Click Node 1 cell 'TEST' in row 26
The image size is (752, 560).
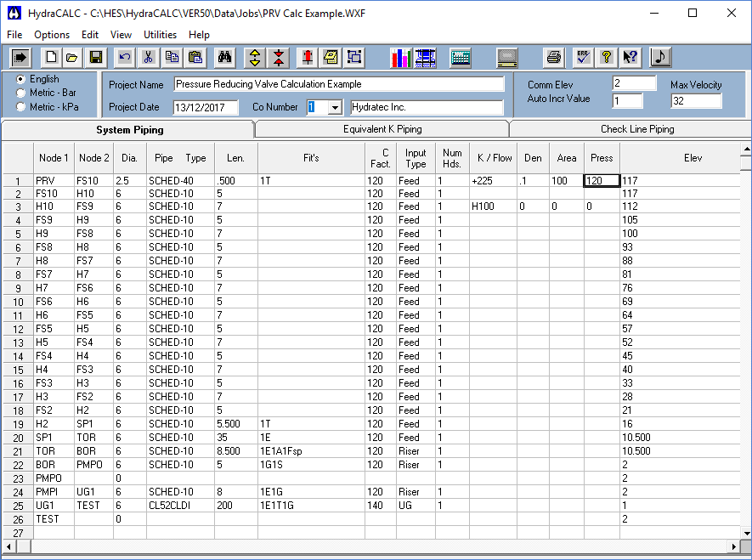coord(54,518)
